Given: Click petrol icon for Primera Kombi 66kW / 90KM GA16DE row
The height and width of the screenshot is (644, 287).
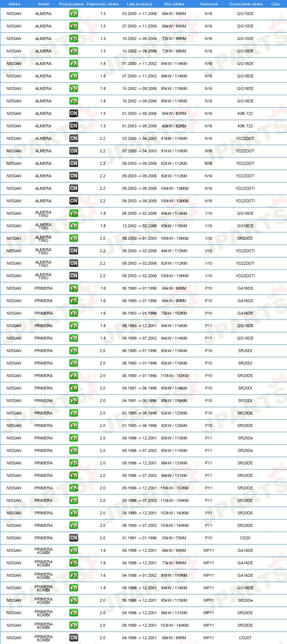Looking at the screenshot, I should [74, 550].
